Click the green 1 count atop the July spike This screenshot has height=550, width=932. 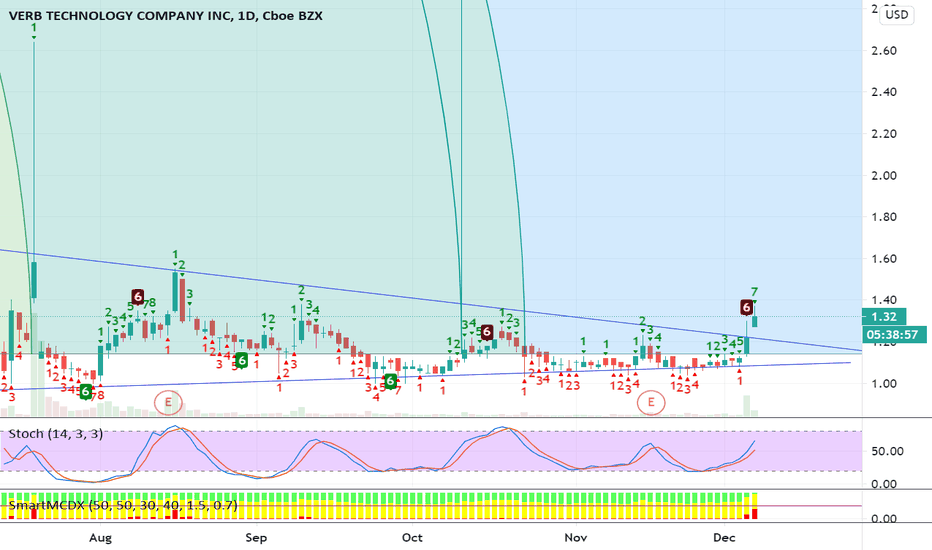pyautogui.click(x=34, y=28)
